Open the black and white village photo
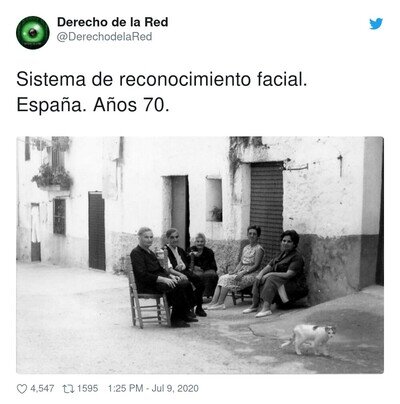Image resolution: width=400 pixels, height=404 pixels. (x=200, y=255)
